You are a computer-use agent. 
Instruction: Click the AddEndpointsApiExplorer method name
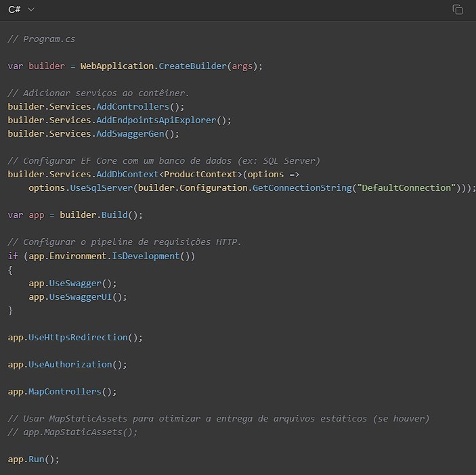point(156,120)
